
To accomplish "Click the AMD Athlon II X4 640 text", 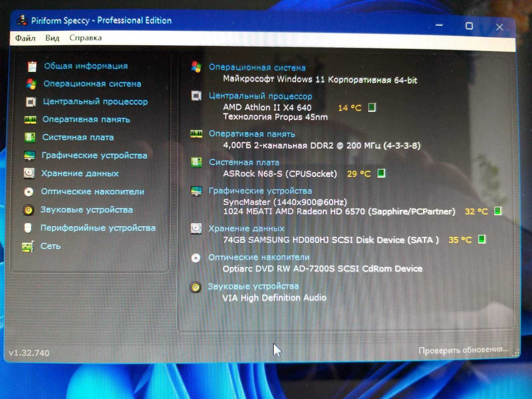I will [267, 107].
